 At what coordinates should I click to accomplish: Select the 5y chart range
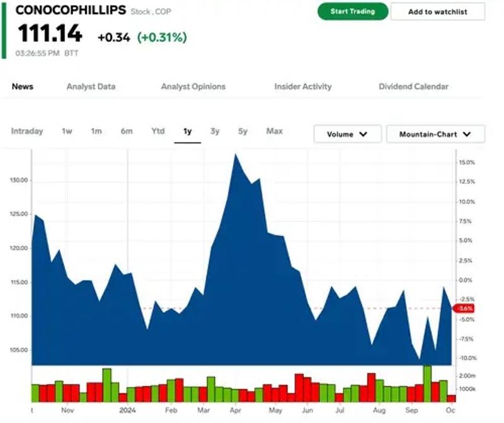pyautogui.click(x=243, y=132)
